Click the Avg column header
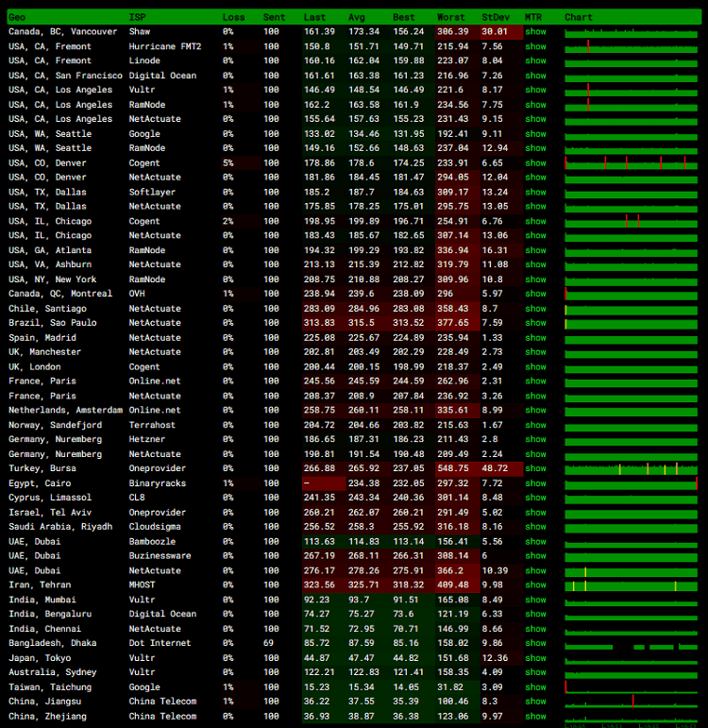Screen dimensions: 708x728 (x=357, y=18)
